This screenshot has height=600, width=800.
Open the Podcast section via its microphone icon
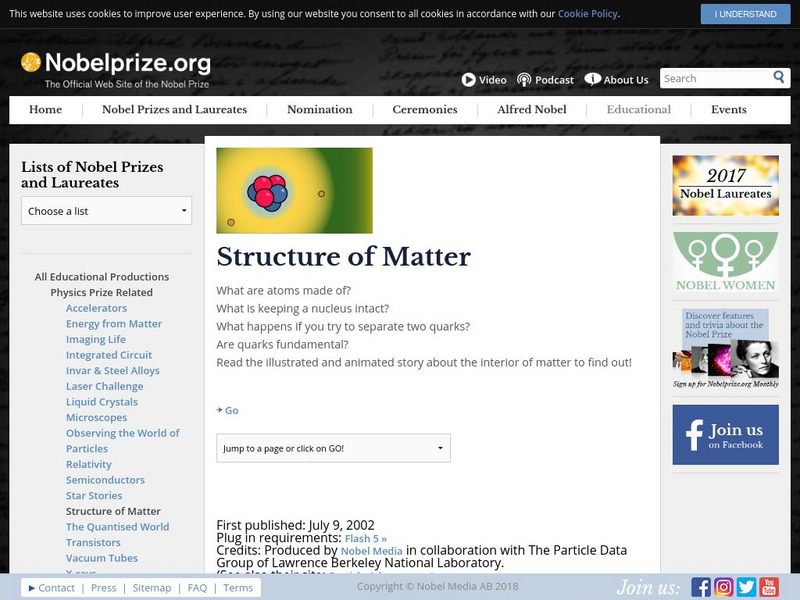pyautogui.click(x=524, y=79)
